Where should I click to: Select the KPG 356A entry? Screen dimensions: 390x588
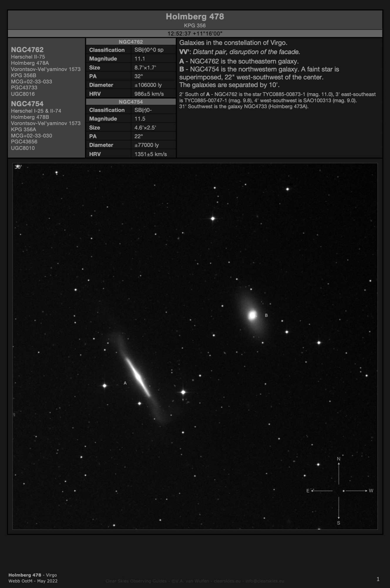pos(23,129)
